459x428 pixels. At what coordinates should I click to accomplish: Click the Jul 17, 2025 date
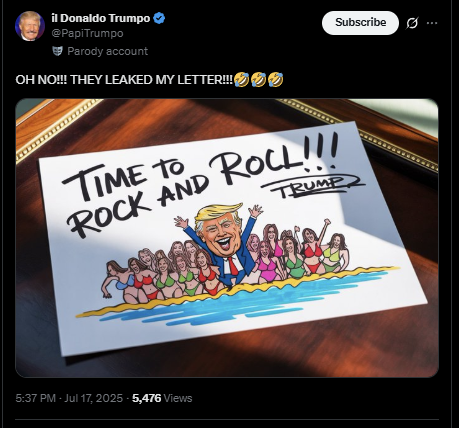point(93,398)
